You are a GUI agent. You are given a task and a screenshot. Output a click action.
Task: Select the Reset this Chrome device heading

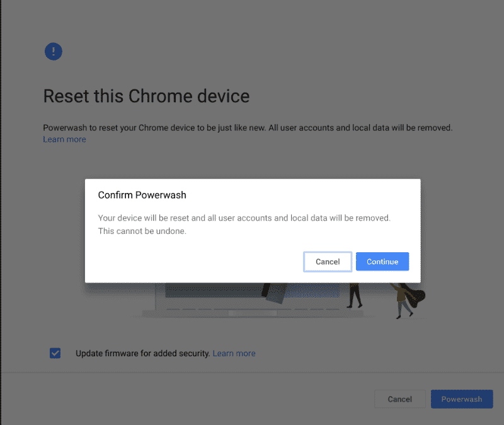(146, 96)
